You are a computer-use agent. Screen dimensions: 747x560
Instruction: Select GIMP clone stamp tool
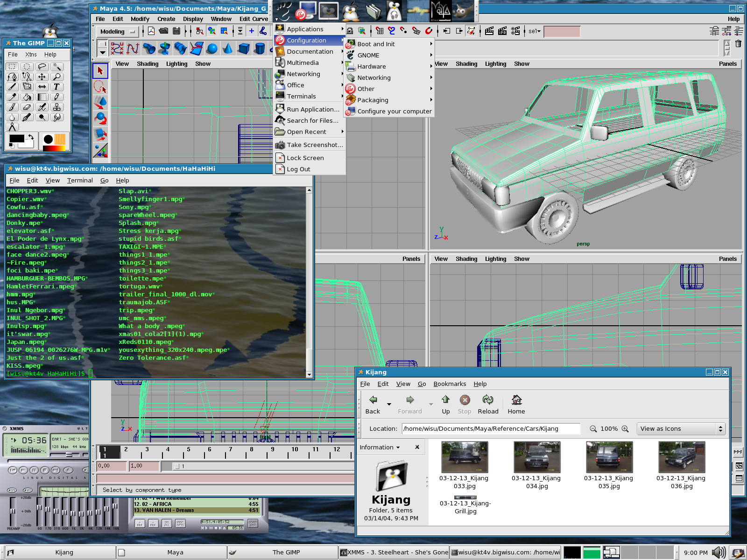pyautogui.click(x=57, y=107)
